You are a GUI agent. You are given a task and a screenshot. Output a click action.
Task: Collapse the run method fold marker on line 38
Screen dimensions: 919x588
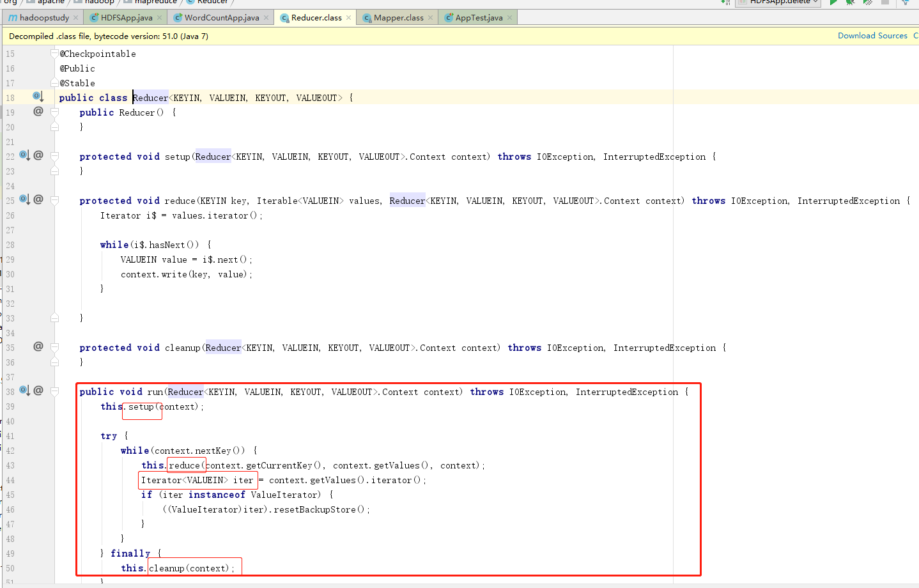pyautogui.click(x=55, y=392)
